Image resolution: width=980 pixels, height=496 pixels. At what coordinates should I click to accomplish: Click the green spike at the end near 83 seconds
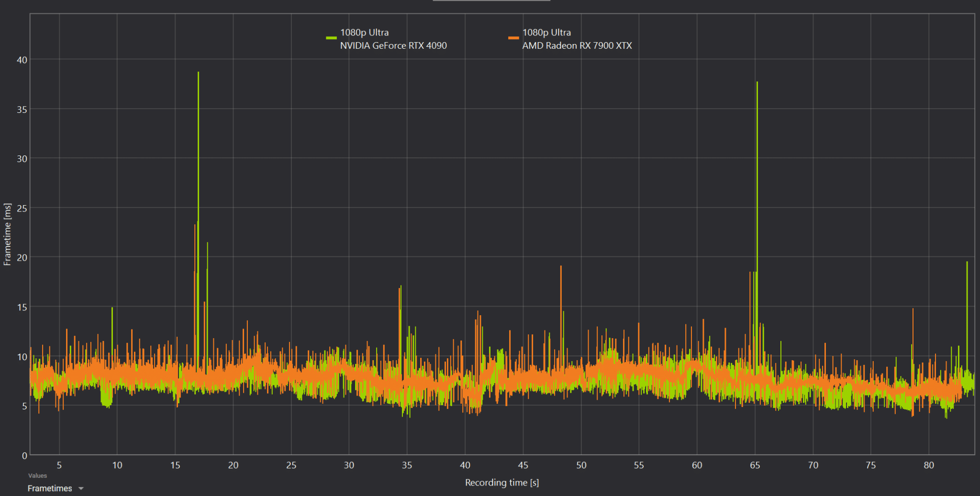pos(967,262)
